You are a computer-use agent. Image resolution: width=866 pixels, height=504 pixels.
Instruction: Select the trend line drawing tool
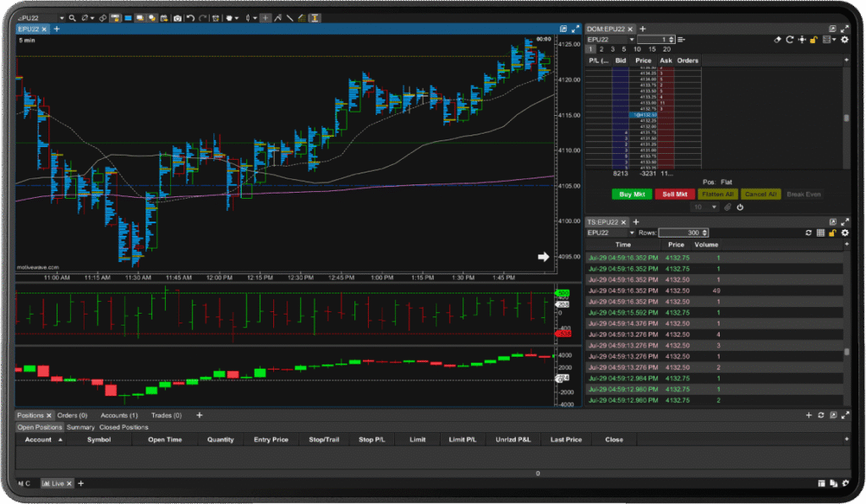[290, 17]
